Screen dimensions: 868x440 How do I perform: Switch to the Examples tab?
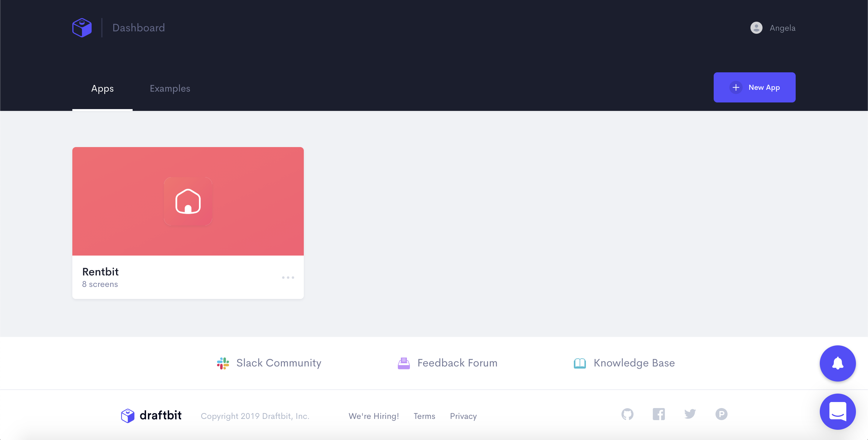[x=170, y=88]
